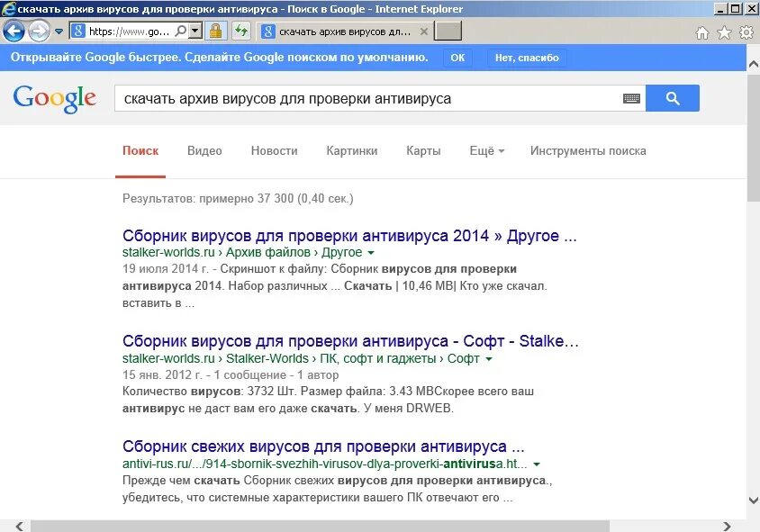This screenshot has width=760, height=532.
Task: Select the Google search results browser tab
Action: click(344, 32)
